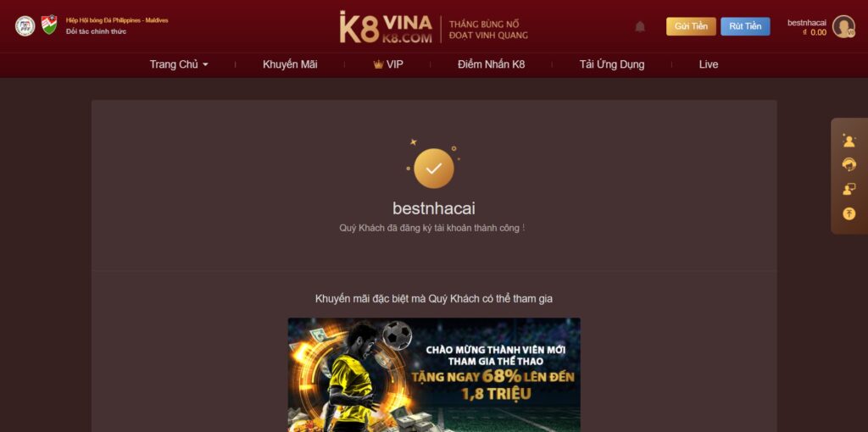
Task: Open the notification bell
Action: 640,26
